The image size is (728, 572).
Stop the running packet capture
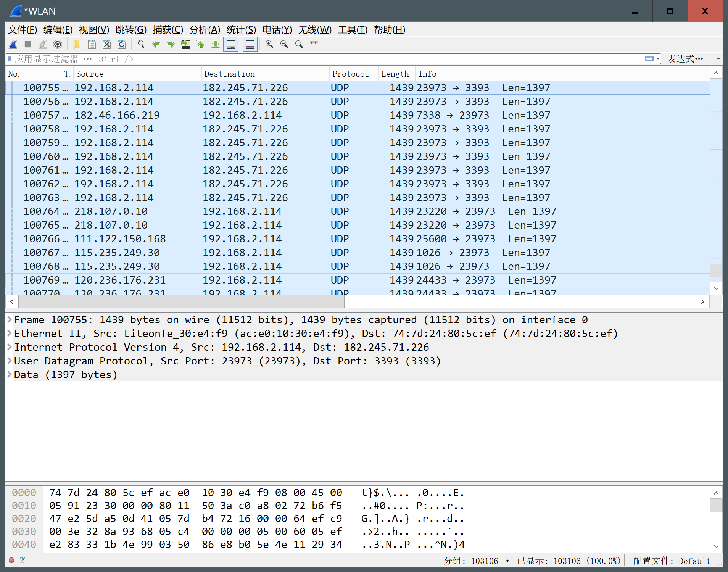coord(28,45)
